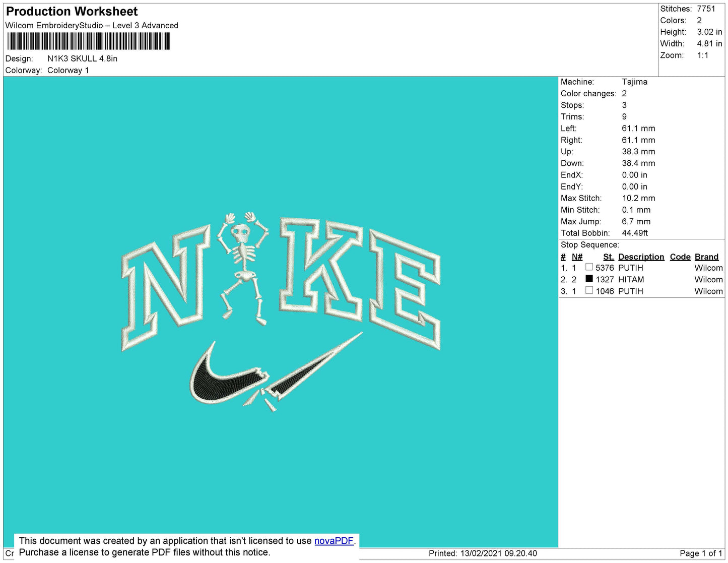Viewport: 728px width, 563px height.
Task: Click the Down value '38.4 mm'
Action: tap(638, 163)
